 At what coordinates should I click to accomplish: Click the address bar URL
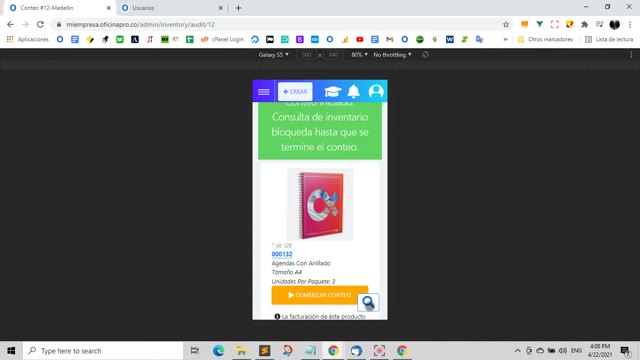(x=140, y=24)
